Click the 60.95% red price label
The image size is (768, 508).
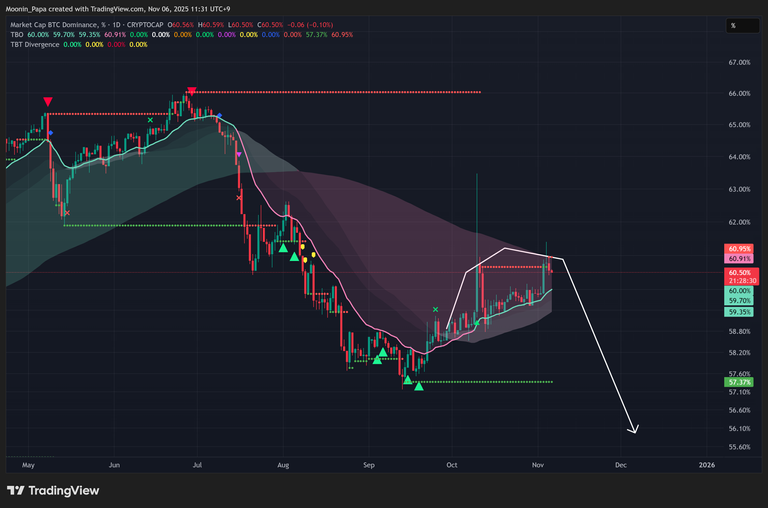coord(739,248)
